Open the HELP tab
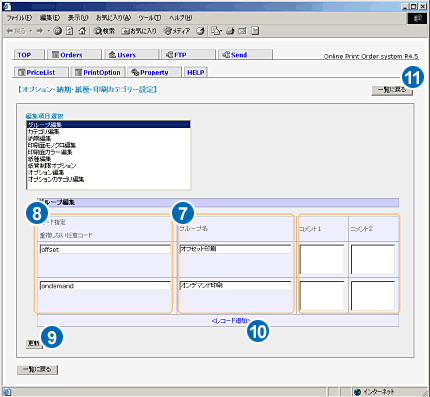The image size is (430, 397). click(x=196, y=72)
